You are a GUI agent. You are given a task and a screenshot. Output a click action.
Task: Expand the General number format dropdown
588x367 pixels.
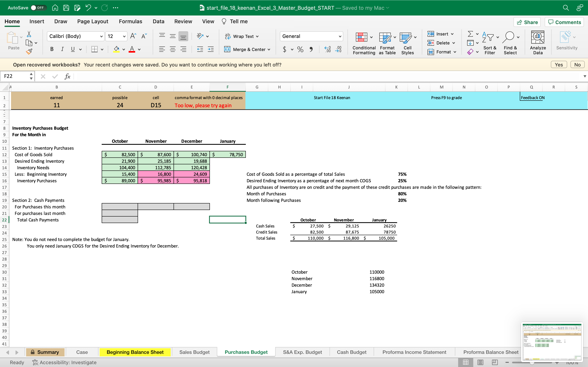click(340, 36)
